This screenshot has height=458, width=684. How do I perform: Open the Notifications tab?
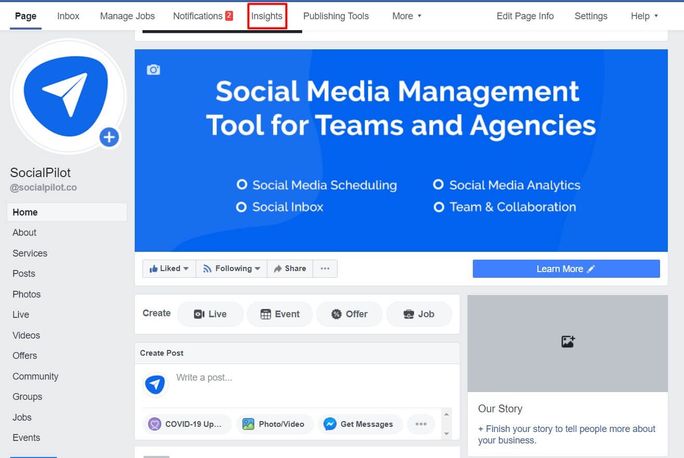pyautogui.click(x=203, y=16)
